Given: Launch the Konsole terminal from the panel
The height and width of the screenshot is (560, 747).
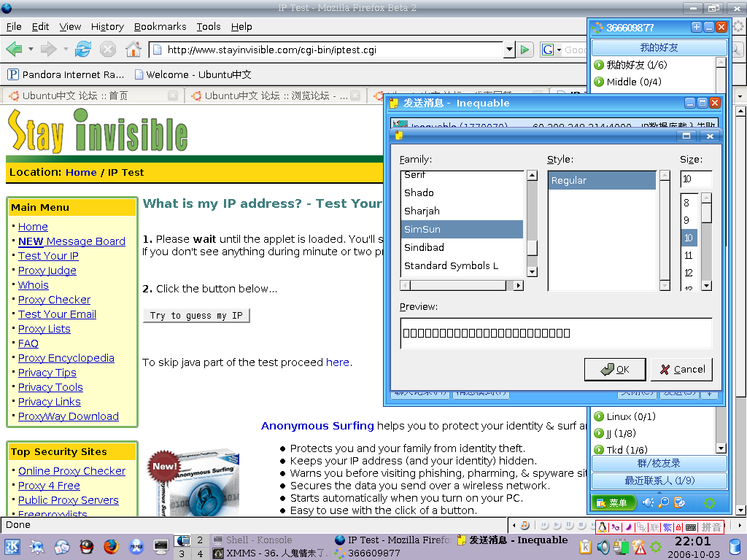Looking at the screenshot, I should pyautogui.click(x=160, y=547).
